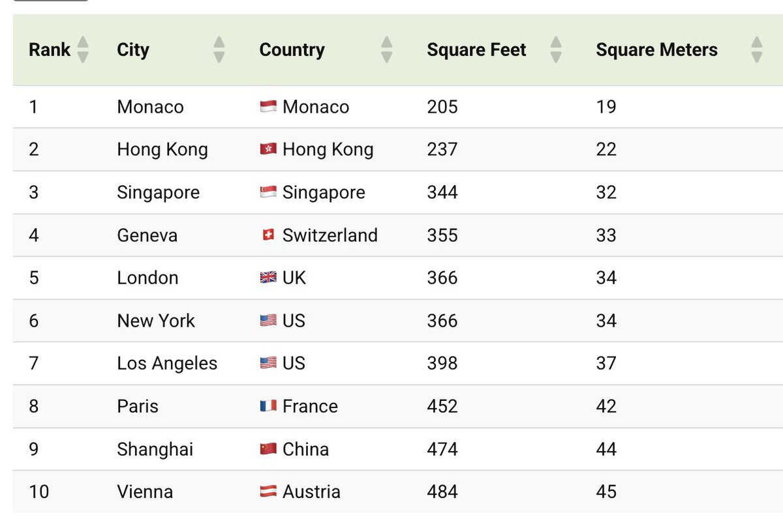Click square feet value 344

click(442, 192)
